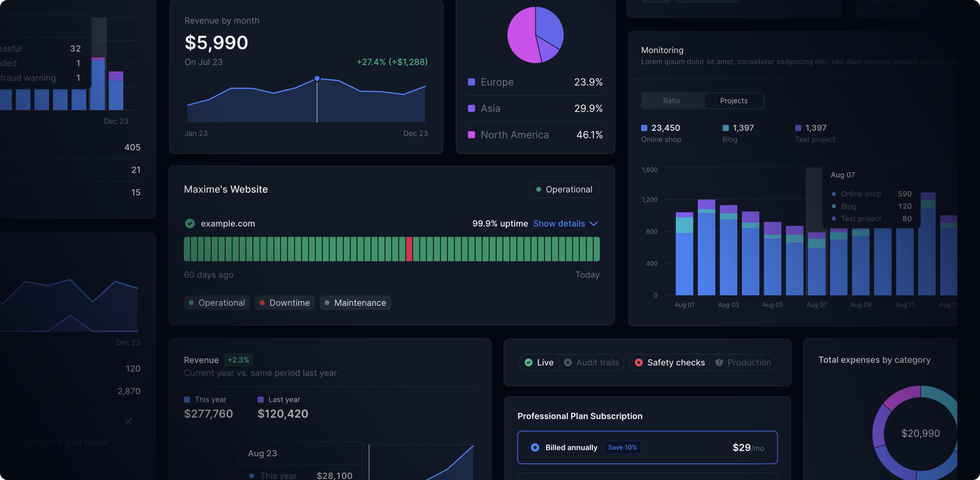Select the Billed annually radio button
Viewport: 980px width, 480px height.
pos(535,448)
